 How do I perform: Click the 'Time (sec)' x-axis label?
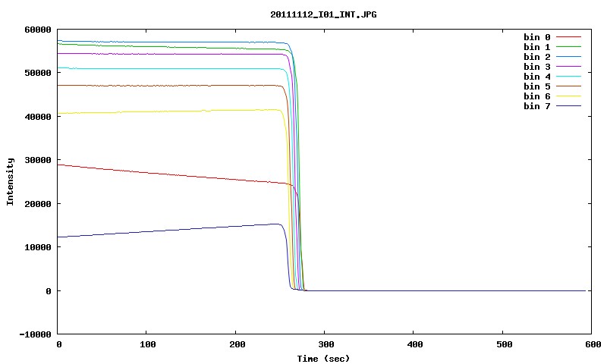tap(323, 359)
